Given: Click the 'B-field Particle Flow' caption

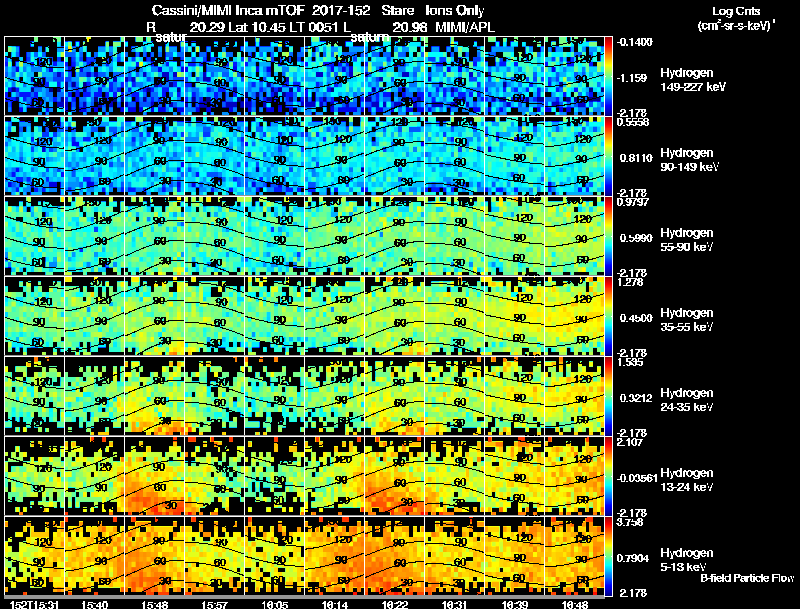Looking at the screenshot, I should point(747,578).
